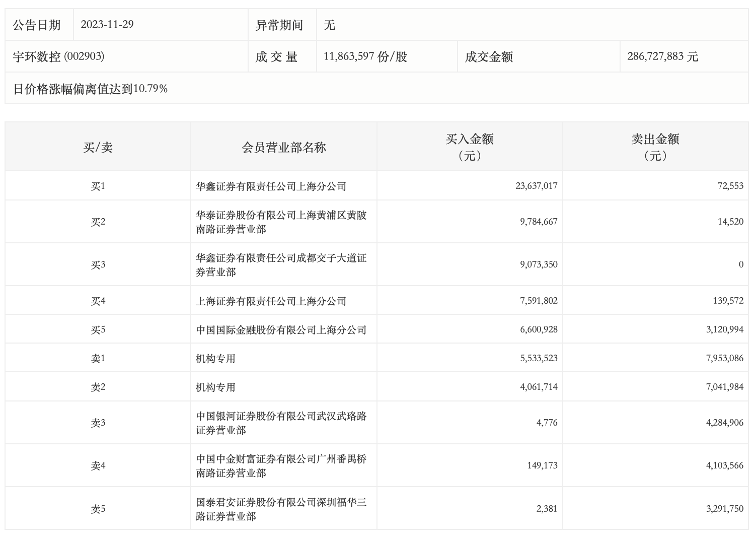The height and width of the screenshot is (539, 756).
Task: Click 机构专用 in the 卖2 row
Action: point(216,387)
